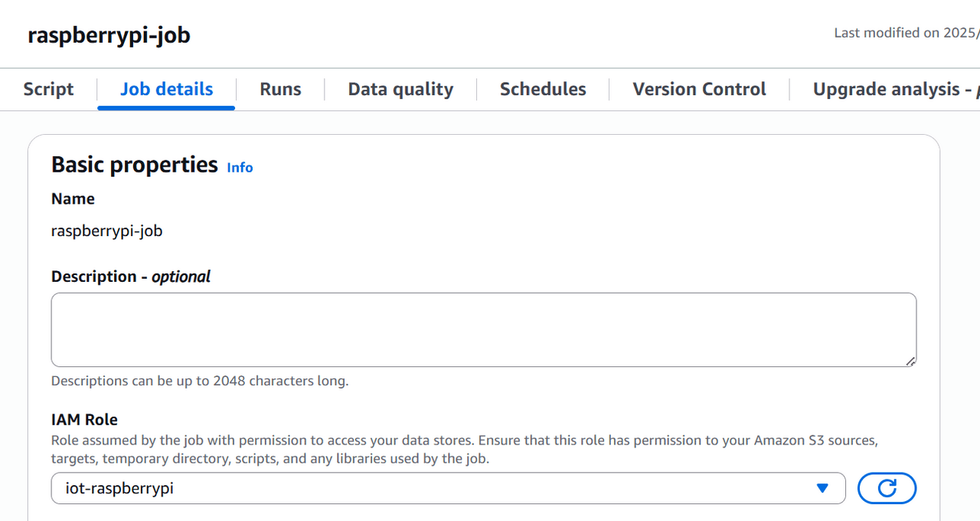980x521 pixels.
Task: Click the Description - optional label
Action: coord(130,277)
